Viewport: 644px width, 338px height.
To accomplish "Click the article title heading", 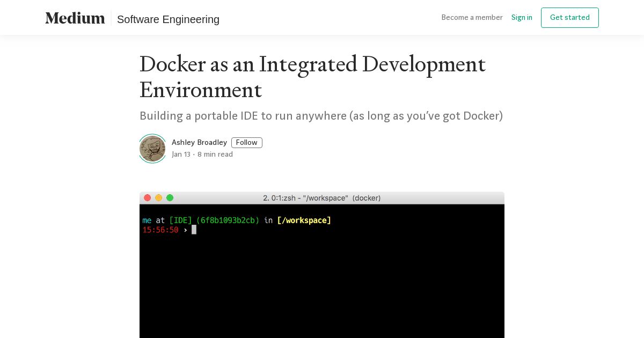I will (312, 77).
